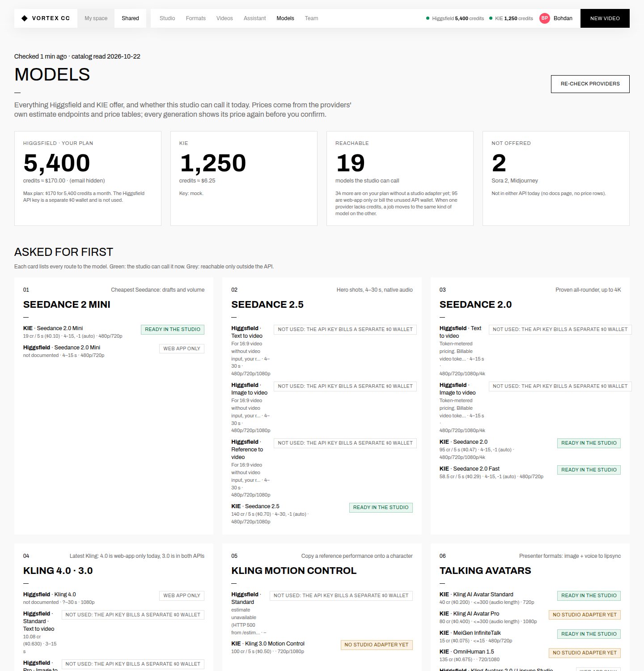
Task: Select the Reachable 19 models card
Action: pyautogui.click(x=400, y=178)
